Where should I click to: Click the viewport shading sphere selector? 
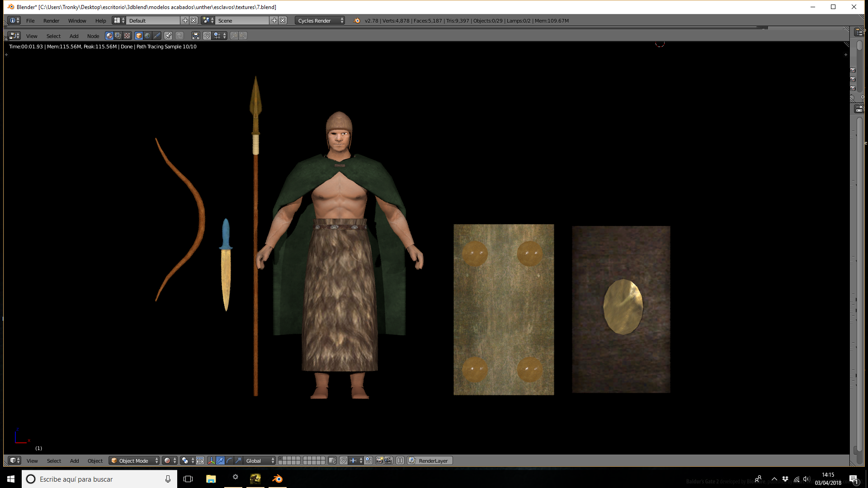tap(170, 460)
